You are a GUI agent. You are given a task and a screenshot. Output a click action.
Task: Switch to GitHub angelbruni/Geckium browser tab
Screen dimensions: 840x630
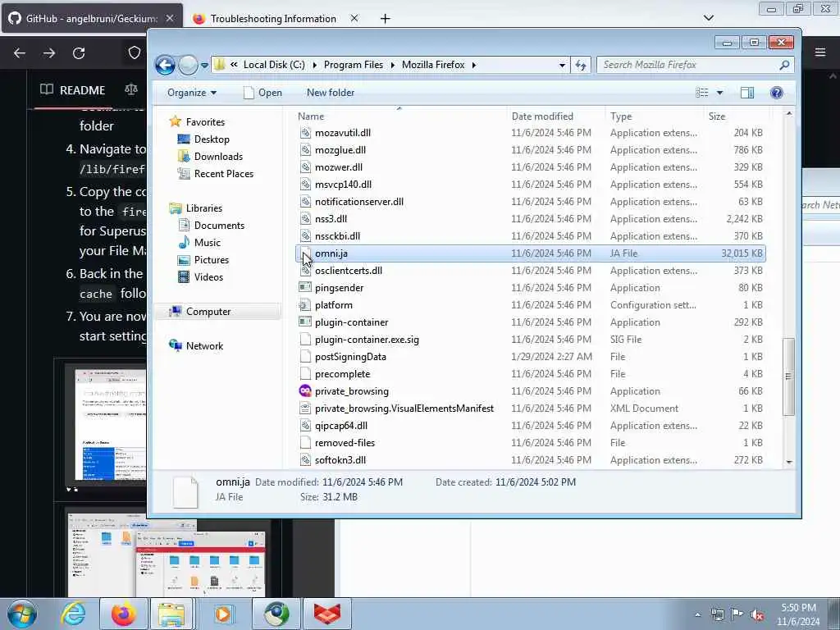92,18
